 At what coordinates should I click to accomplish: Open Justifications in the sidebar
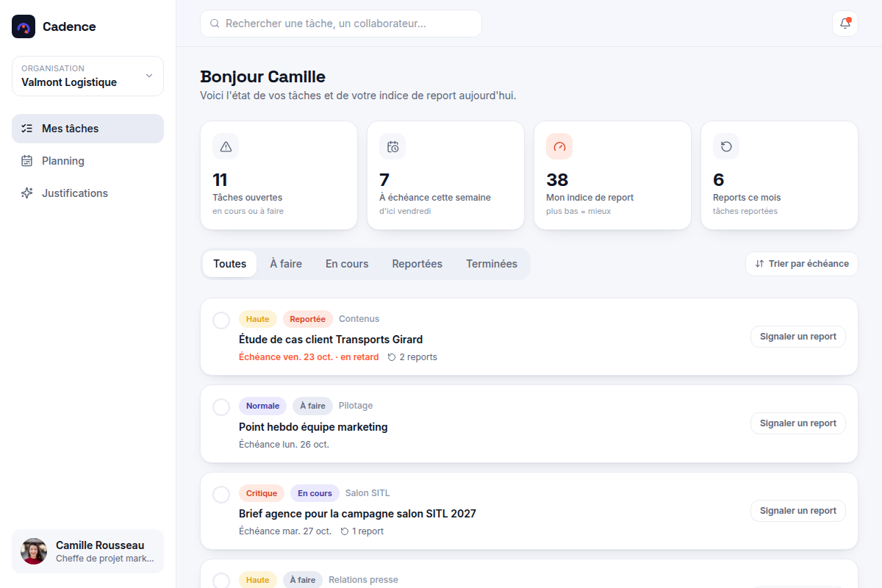point(87,193)
